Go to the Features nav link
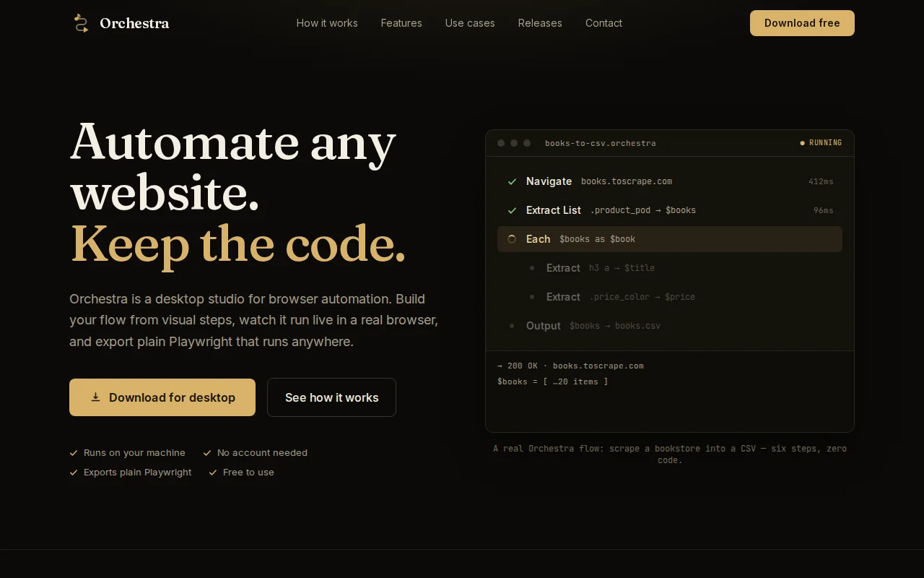The height and width of the screenshot is (578, 924). pyautogui.click(x=401, y=23)
